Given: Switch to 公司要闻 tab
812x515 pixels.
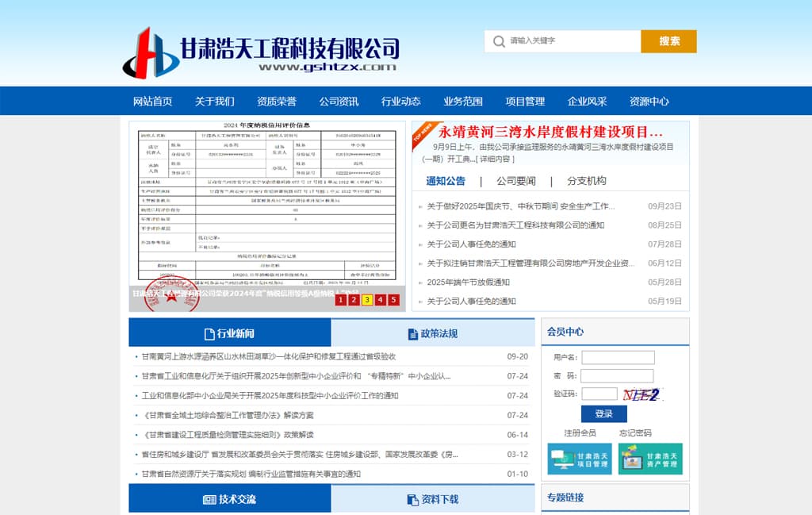Looking at the screenshot, I should (x=515, y=181).
